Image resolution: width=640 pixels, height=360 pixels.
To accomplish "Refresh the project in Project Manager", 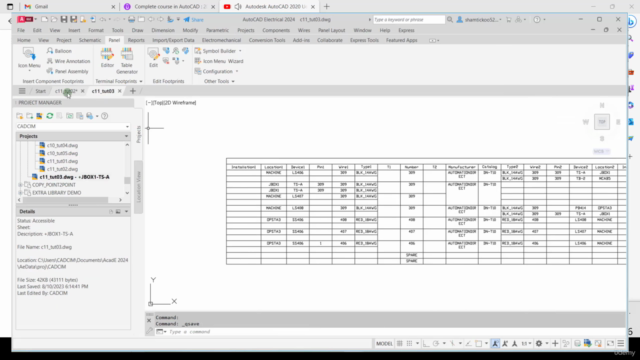I will click(49, 116).
